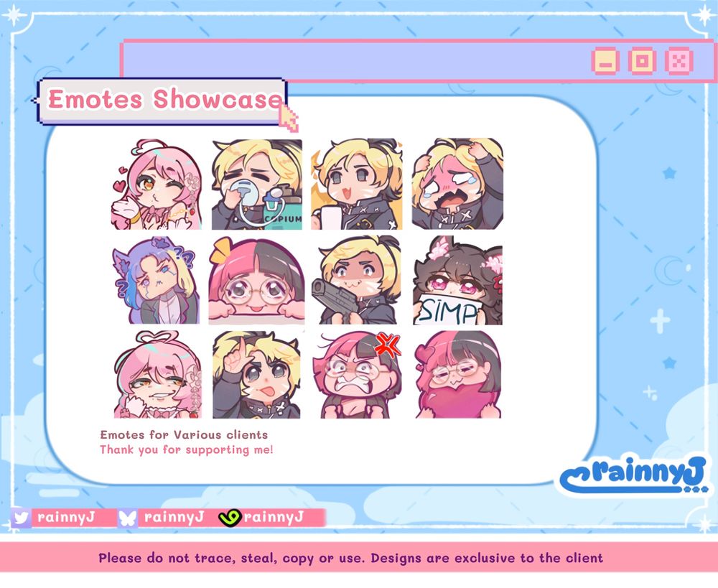Choose the angry red-mark emote

[357, 375]
